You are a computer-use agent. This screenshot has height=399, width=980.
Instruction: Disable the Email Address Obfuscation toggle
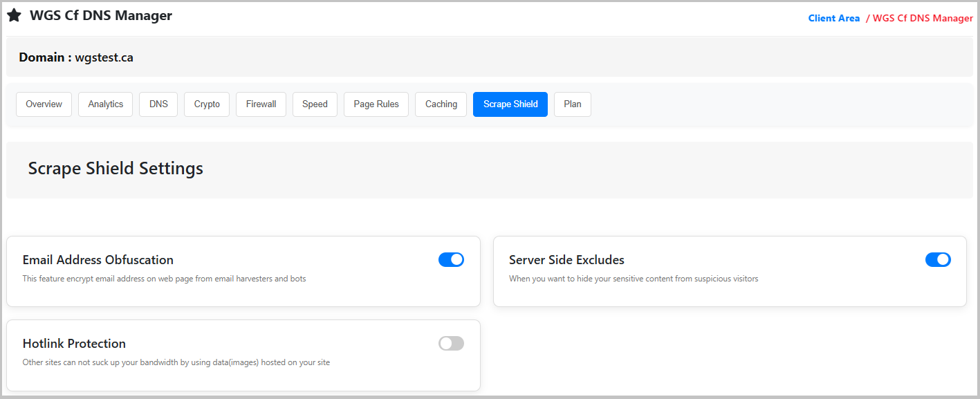click(451, 260)
